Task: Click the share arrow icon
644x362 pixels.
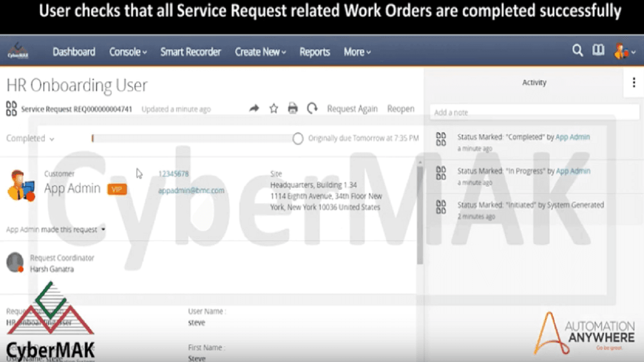Action: (254, 109)
